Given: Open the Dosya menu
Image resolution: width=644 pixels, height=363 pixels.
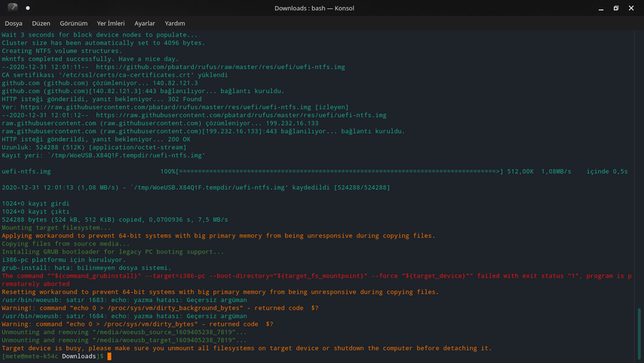Looking at the screenshot, I should pos(14,23).
